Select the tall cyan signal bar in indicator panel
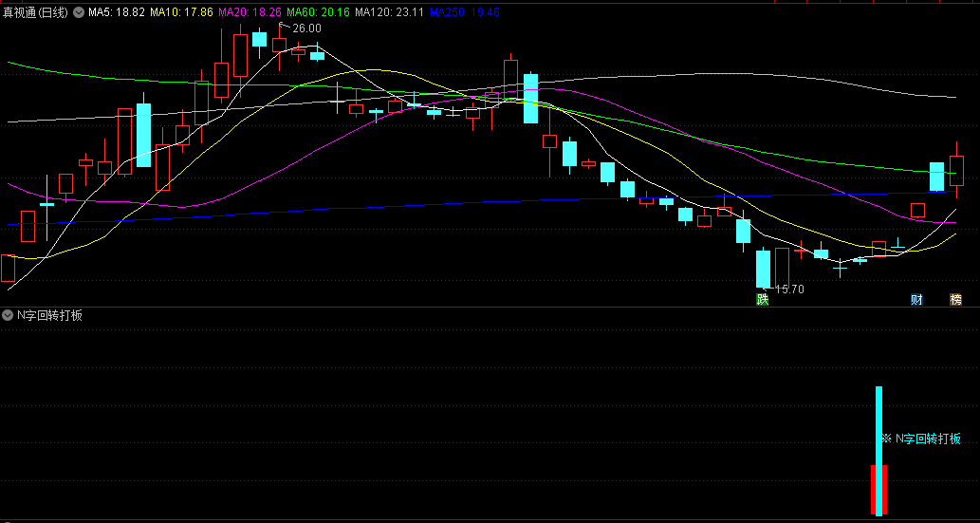The height and width of the screenshot is (523, 980). [x=878, y=451]
